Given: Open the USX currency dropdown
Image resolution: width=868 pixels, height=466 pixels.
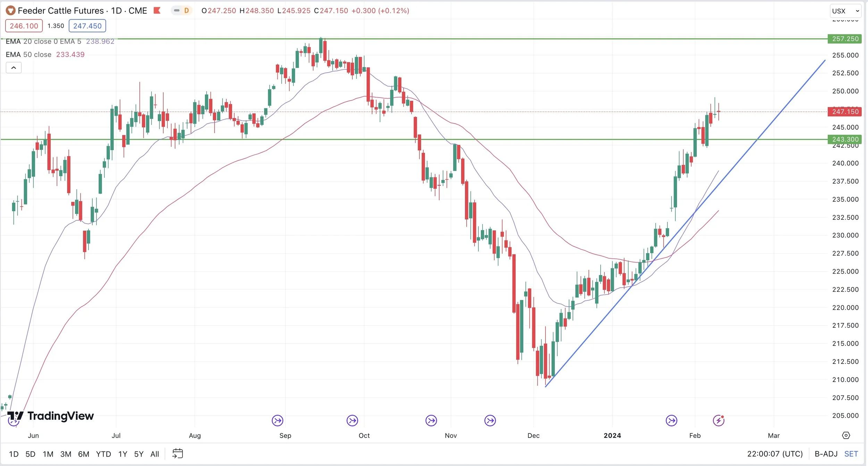Looking at the screenshot, I should point(845,11).
